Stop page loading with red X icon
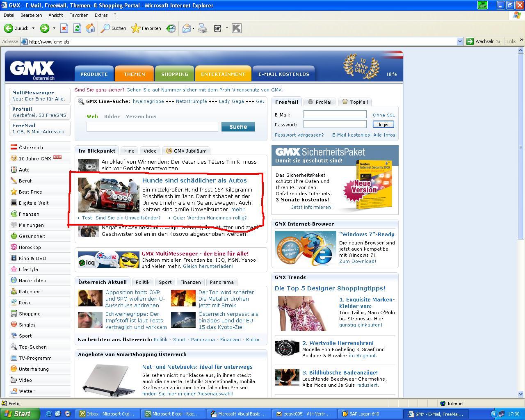525x420 pixels. [64, 28]
